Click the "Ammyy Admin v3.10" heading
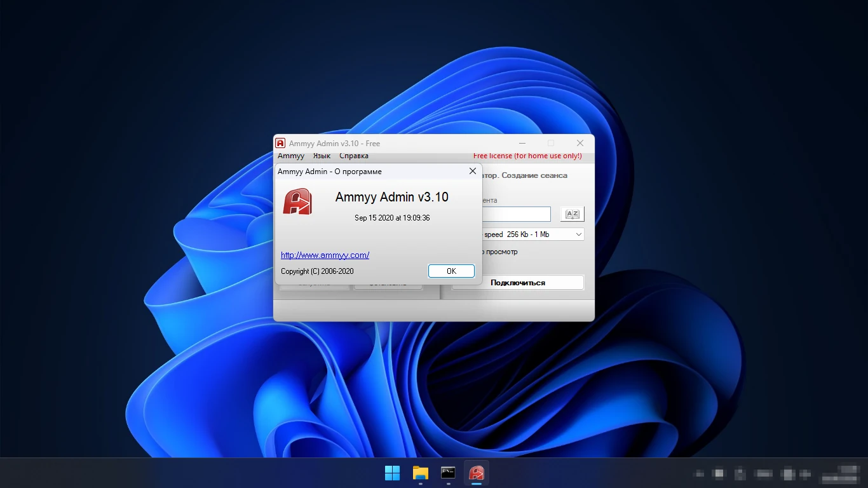 (392, 197)
